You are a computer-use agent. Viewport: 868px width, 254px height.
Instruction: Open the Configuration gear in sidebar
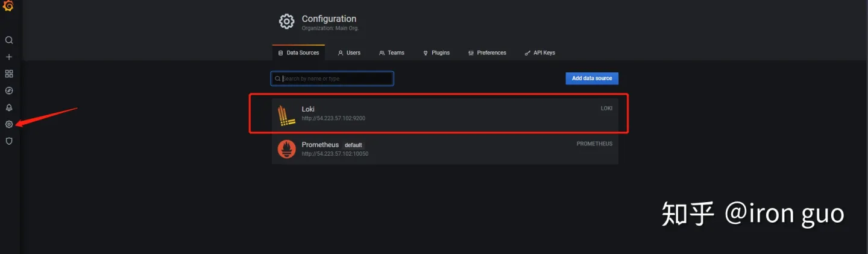[9, 124]
